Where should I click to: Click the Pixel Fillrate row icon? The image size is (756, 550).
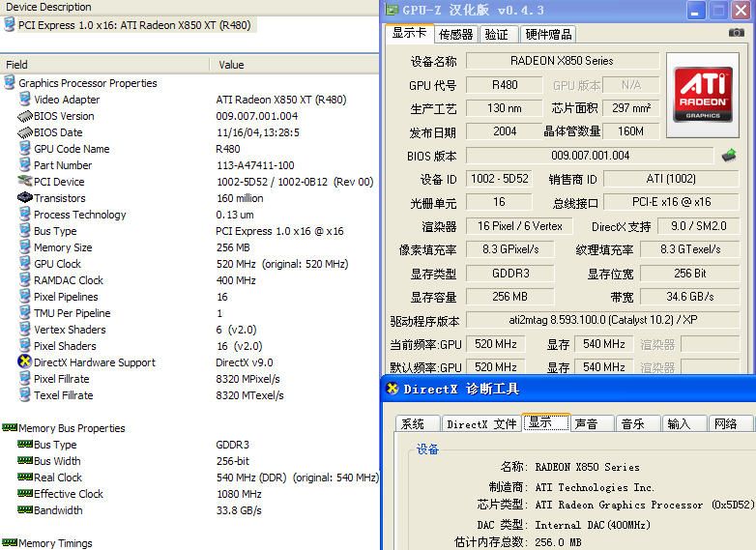point(25,378)
